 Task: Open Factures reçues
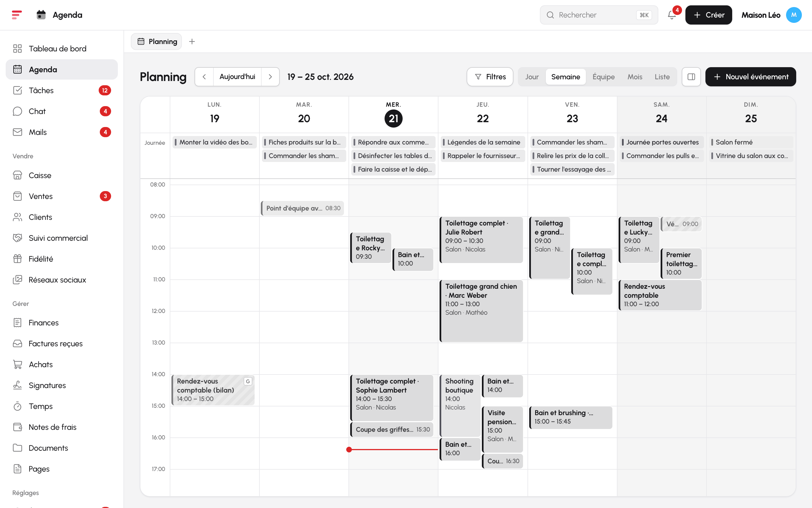point(62,343)
